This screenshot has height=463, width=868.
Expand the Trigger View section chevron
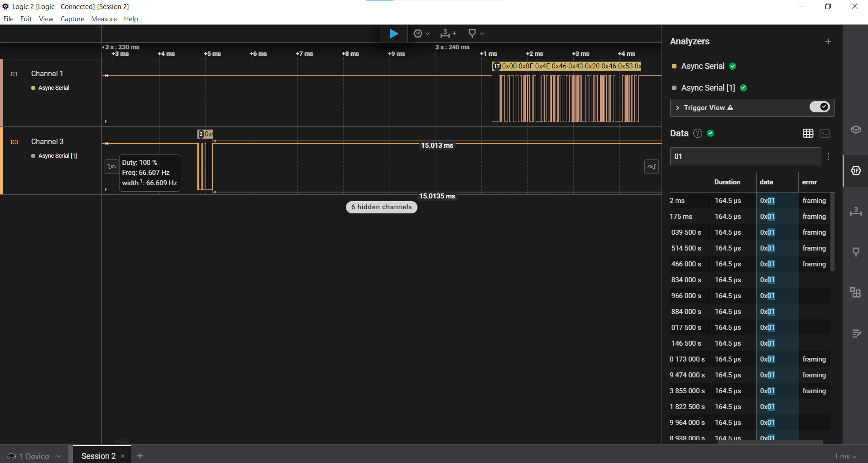coord(677,108)
